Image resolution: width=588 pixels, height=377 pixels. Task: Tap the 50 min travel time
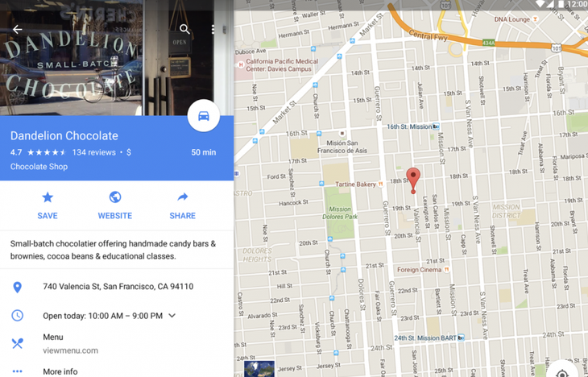204,152
